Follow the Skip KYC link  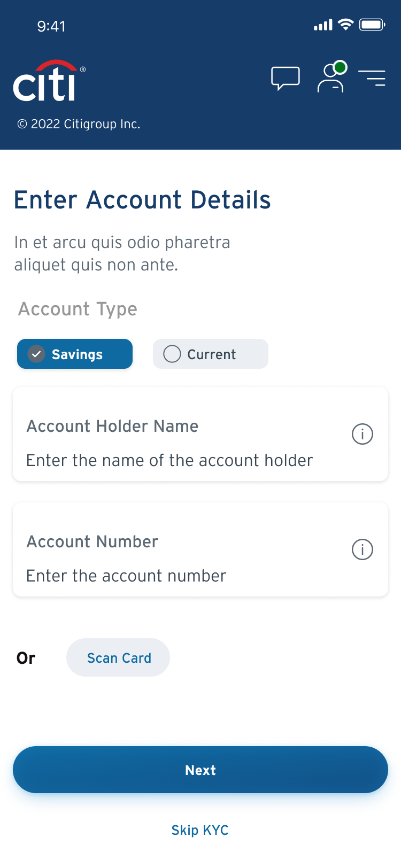pos(200,830)
